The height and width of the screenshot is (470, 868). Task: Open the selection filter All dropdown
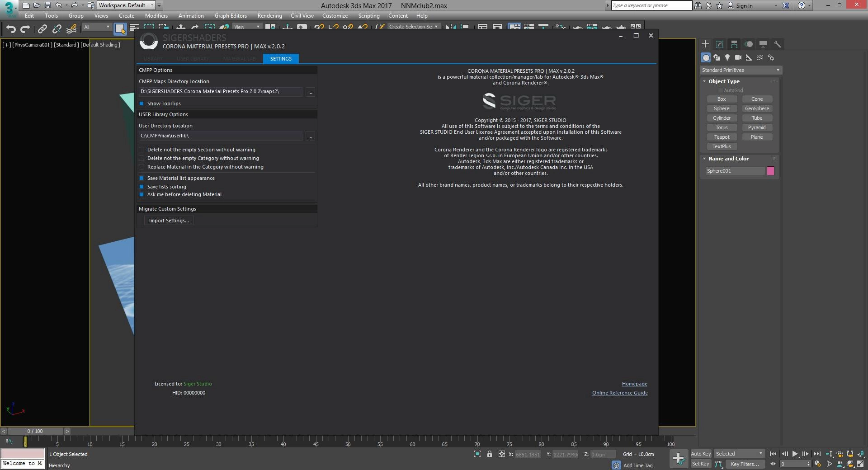pos(97,27)
